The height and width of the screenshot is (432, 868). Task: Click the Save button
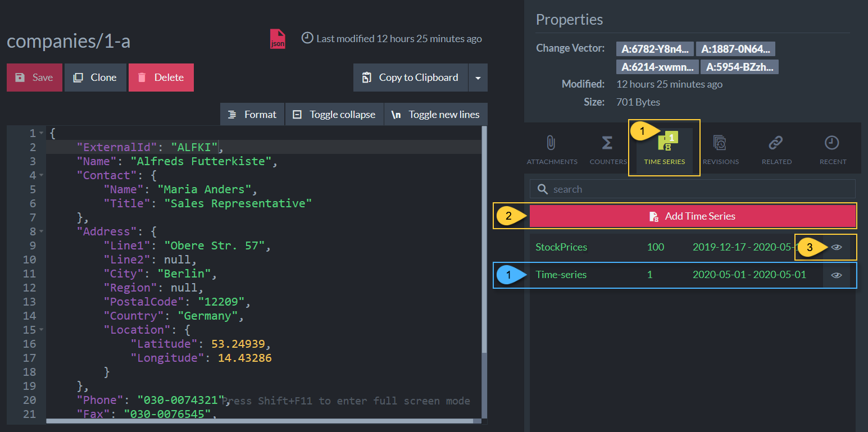click(34, 78)
